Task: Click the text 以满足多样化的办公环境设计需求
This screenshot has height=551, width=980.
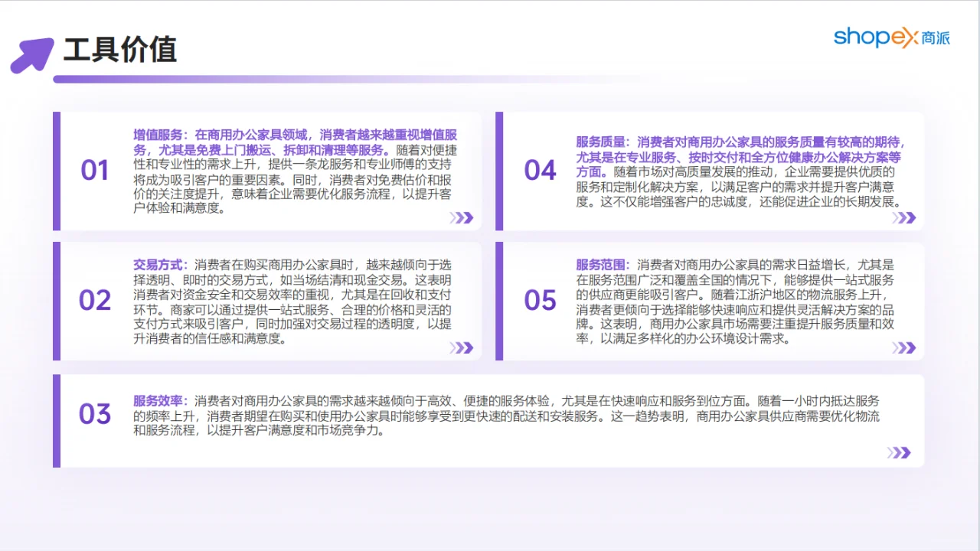Action: (689, 338)
